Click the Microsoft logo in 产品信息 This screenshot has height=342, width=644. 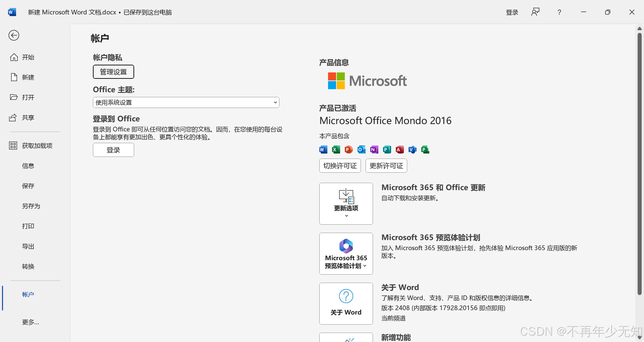pyautogui.click(x=367, y=81)
